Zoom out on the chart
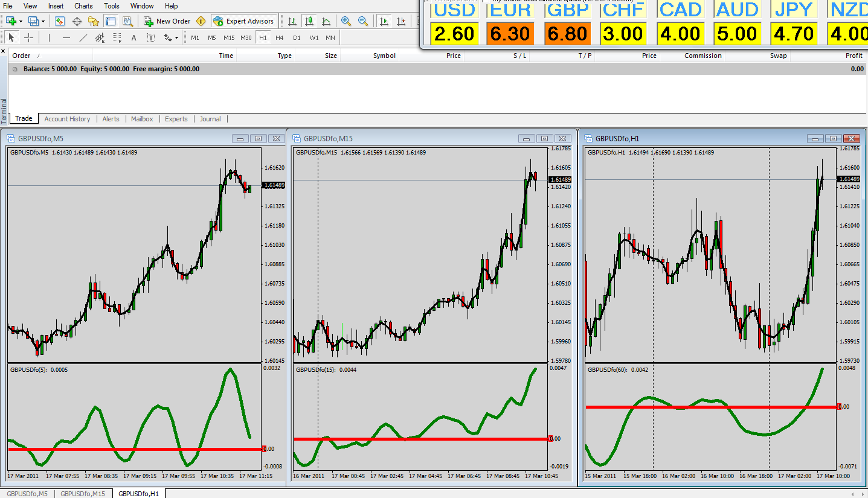Image resolution: width=868 pixels, height=498 pixels. click(363, 21)
